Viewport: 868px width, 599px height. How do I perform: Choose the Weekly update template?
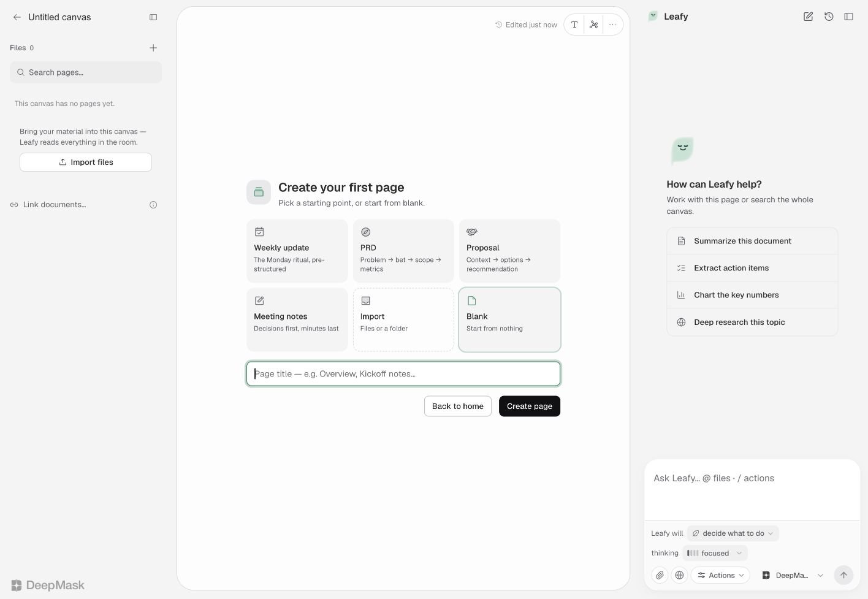tap(297, 251)
